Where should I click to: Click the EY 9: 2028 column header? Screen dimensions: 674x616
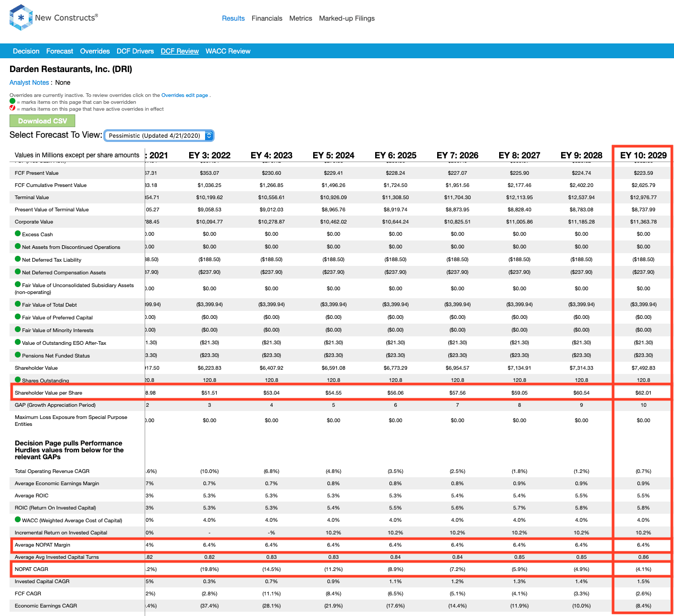pos(581,155)
